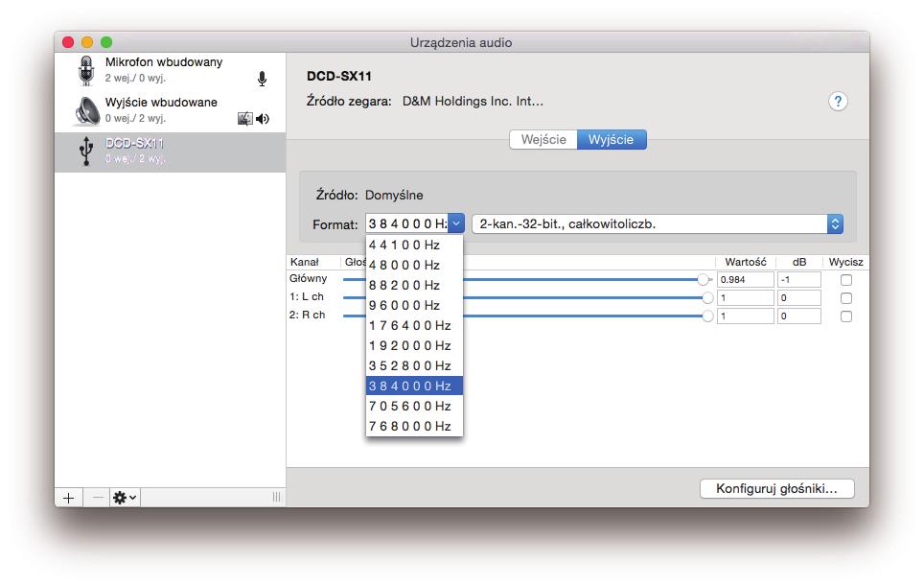The image size is (924, 585).
Task: Minimize the Urządzenia audio window
Action: click(x=87, y=42)
